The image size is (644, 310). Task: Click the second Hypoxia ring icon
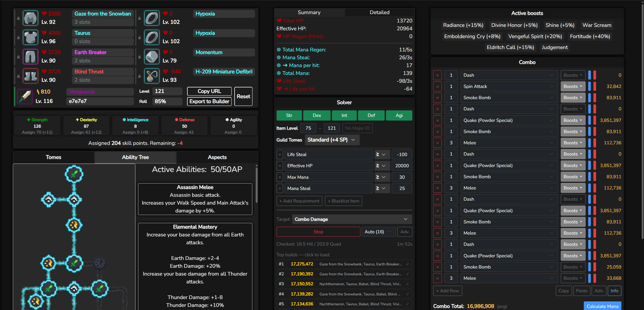[x=152, y=37]
